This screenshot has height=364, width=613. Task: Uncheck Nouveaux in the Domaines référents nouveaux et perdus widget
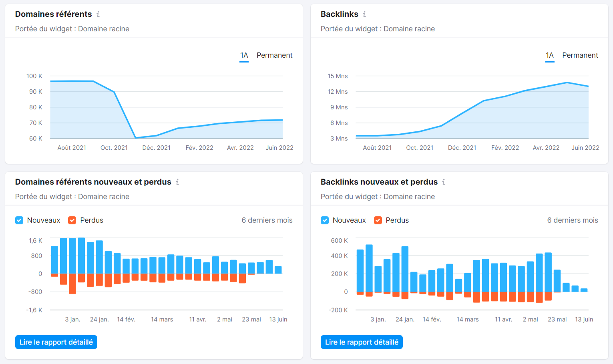[x=19, y=220]
